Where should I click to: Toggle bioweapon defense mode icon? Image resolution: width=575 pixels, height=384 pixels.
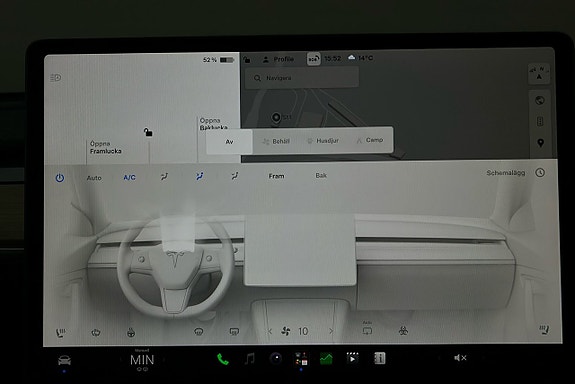(x=403, y=330)
